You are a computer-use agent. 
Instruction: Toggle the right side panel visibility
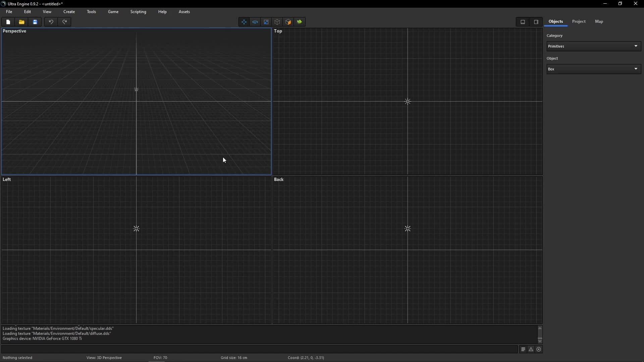pyautogui.click(x=536, y=22)
